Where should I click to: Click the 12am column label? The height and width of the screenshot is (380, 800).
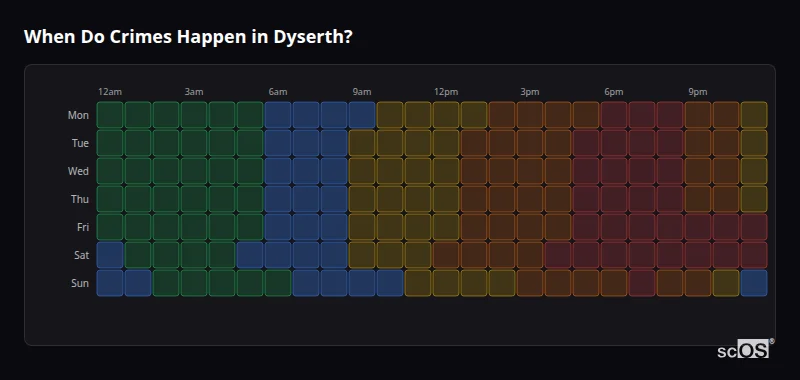click(110, 92)
